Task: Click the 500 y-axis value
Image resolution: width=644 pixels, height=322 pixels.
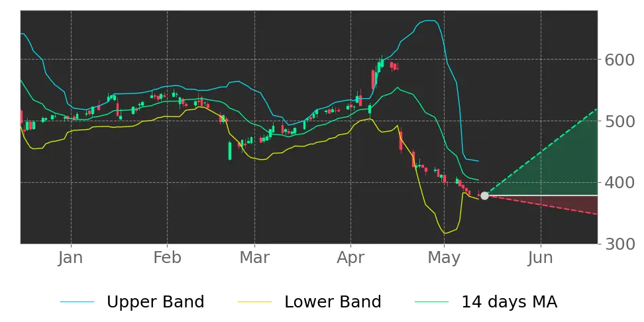Action: tap(619, 121)
